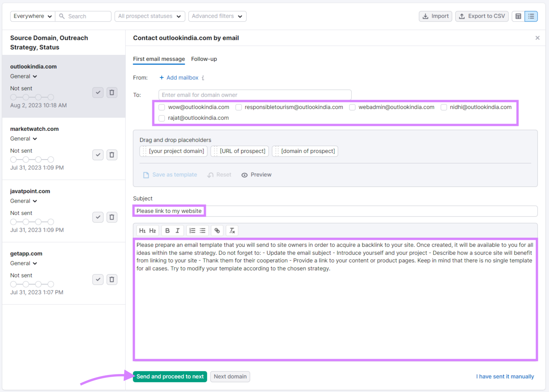
Task: Insert a hyperlink with link icon
Action: click(x=217, y=231)
